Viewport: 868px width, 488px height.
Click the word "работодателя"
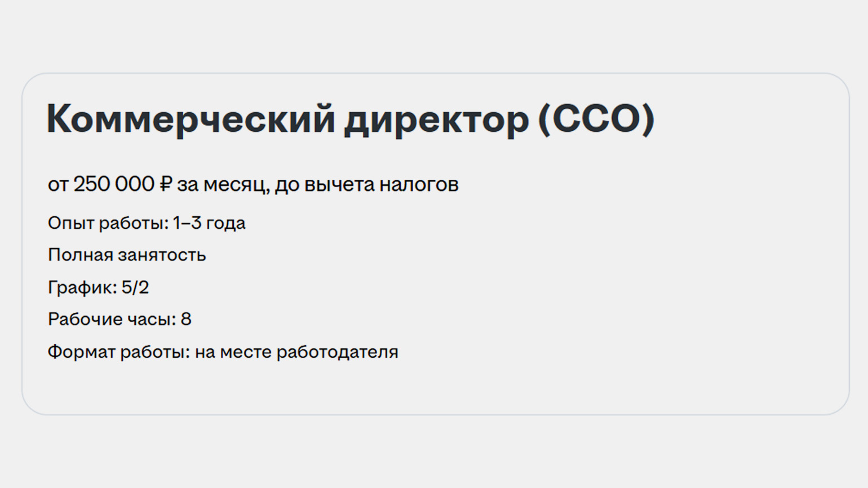click(x=337, y=352)
